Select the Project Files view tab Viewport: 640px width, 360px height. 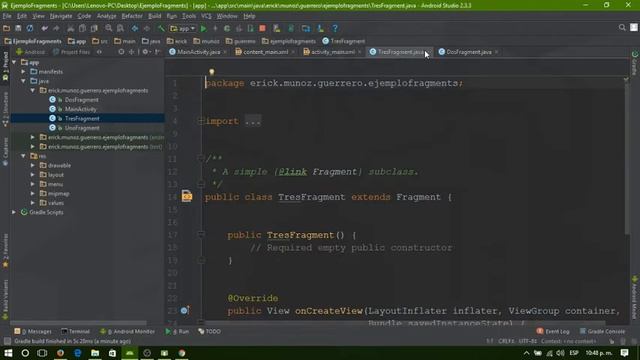[71, 52]
